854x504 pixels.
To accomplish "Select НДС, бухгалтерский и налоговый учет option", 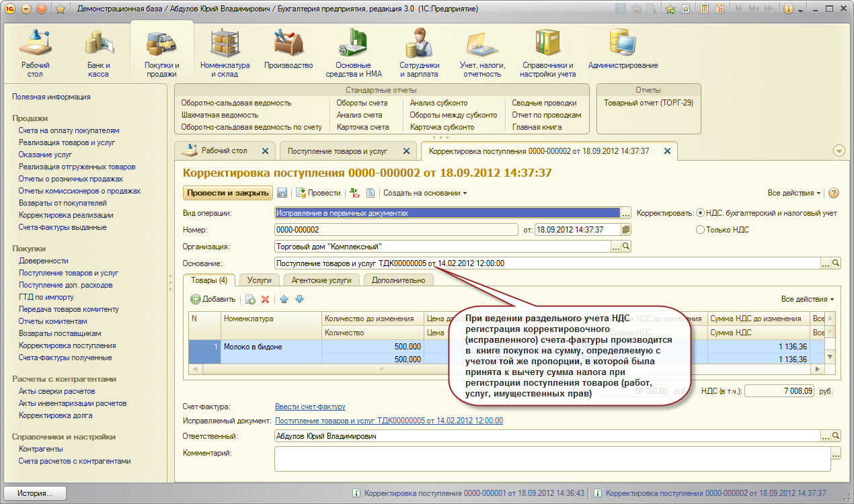I will click(x=766, y=213).
